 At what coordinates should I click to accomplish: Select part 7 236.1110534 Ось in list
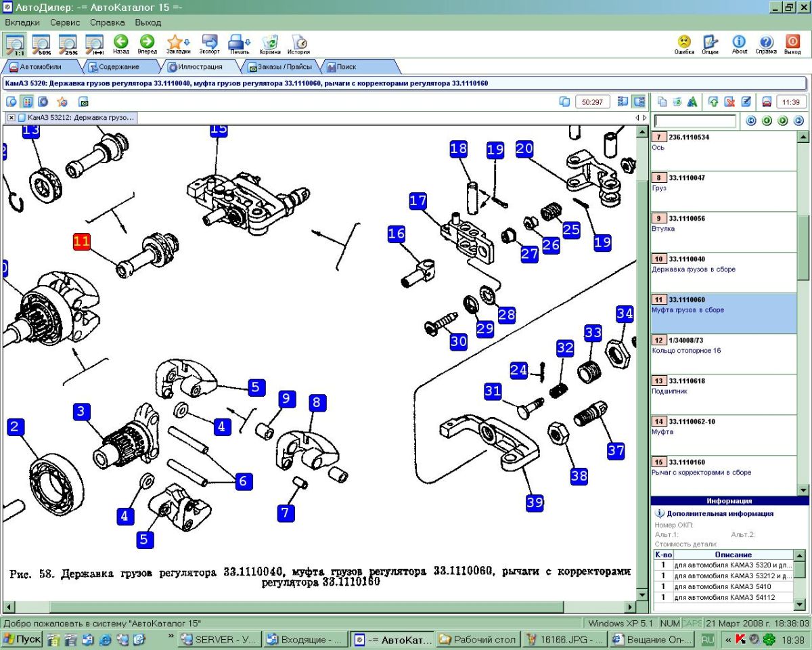click(x=723, y=151)
